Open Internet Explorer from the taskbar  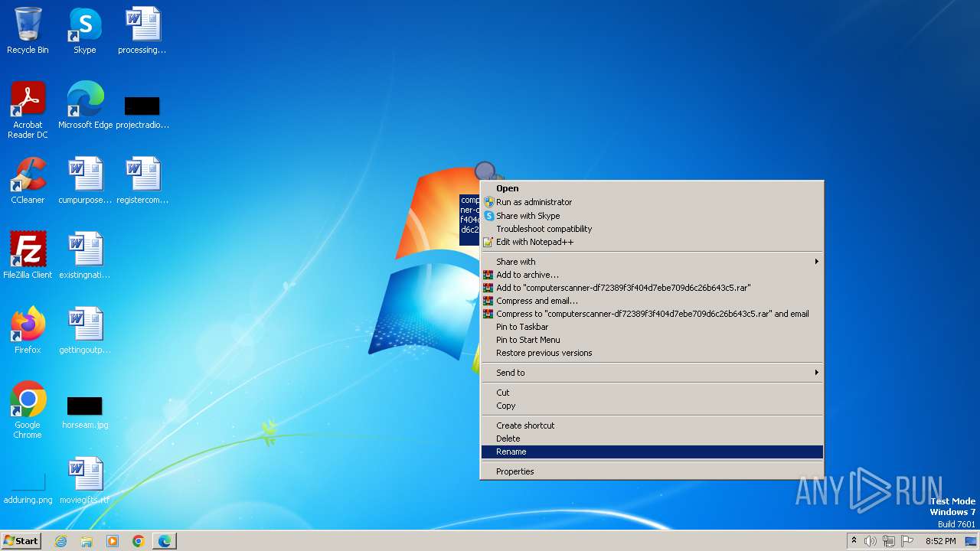[x=61, y=541]
